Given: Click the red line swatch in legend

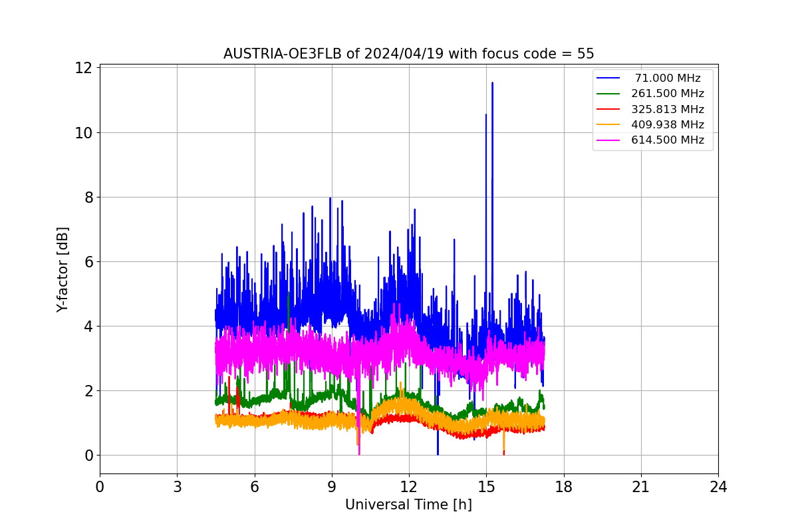Looking at the screenshot, I should [x=608, y=109].
